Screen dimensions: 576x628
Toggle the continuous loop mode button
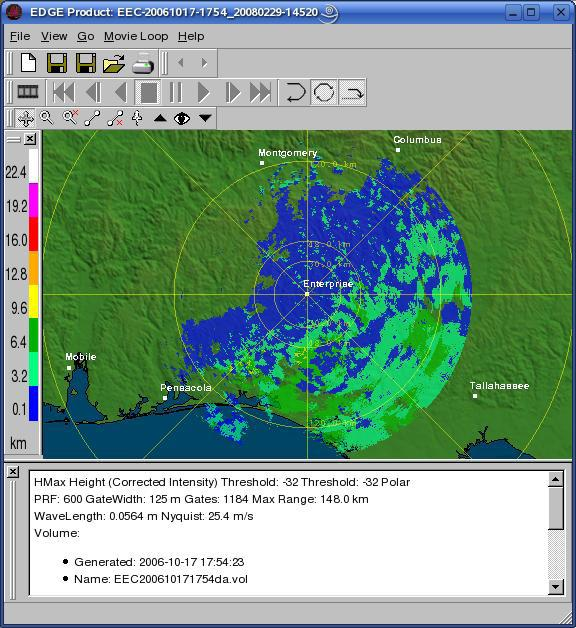[x=324, y=92]
